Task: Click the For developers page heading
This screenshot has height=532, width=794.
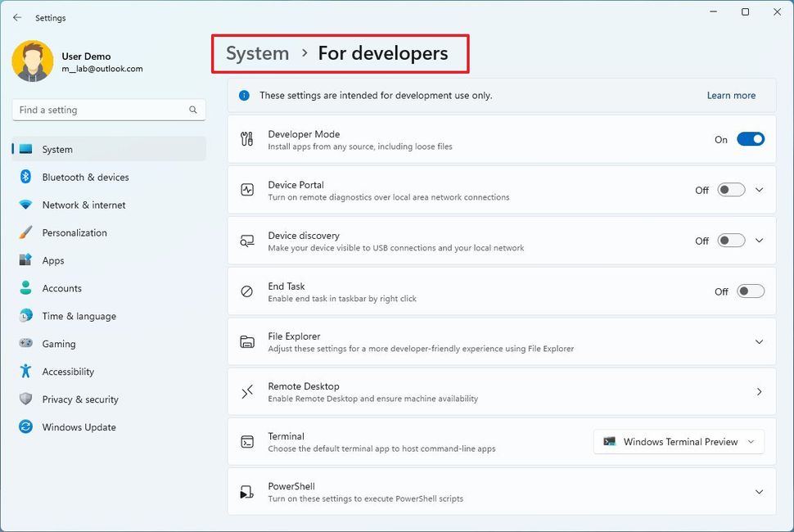Action: [383, 53]
